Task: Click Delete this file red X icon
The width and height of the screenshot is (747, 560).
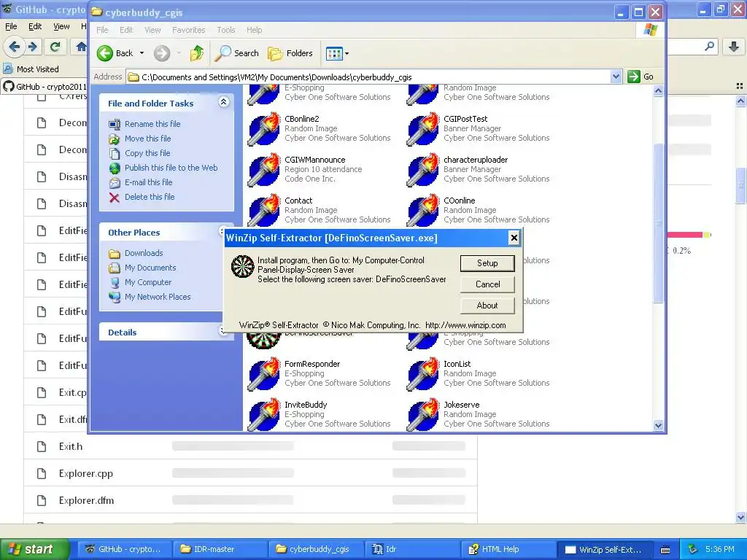Action: pyautogui.click(x=115, y=197)
